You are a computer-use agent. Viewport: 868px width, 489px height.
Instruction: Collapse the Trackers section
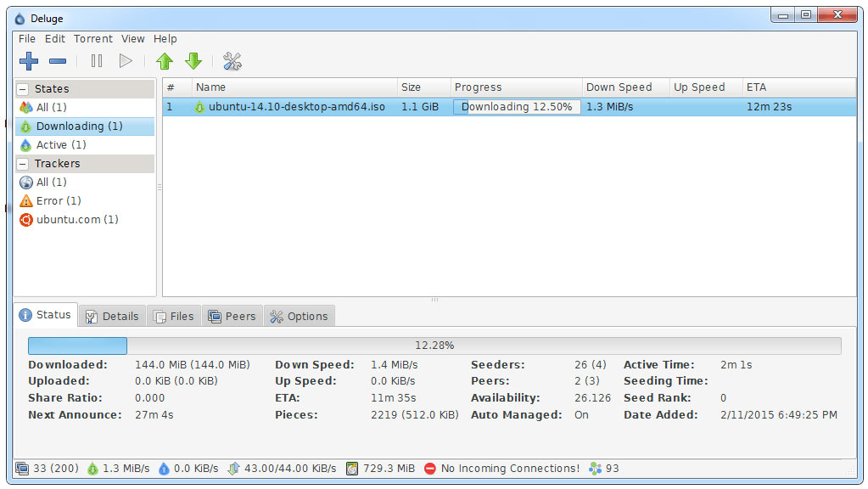click(23, 164)
